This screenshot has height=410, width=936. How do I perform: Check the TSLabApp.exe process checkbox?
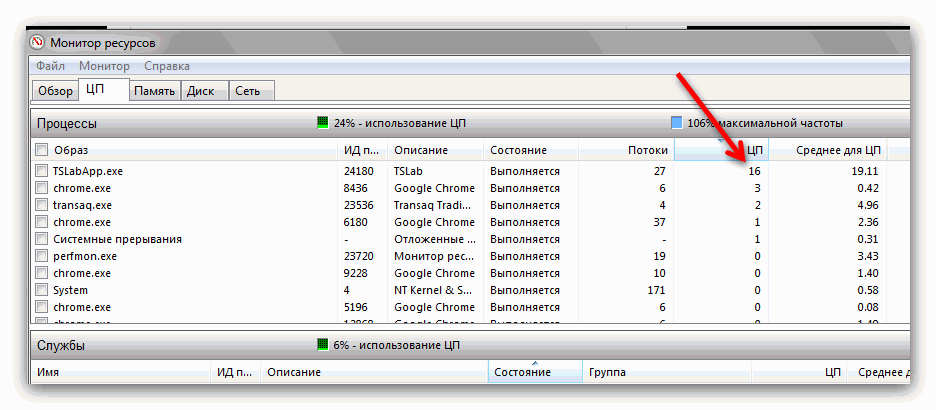[41, 171]
